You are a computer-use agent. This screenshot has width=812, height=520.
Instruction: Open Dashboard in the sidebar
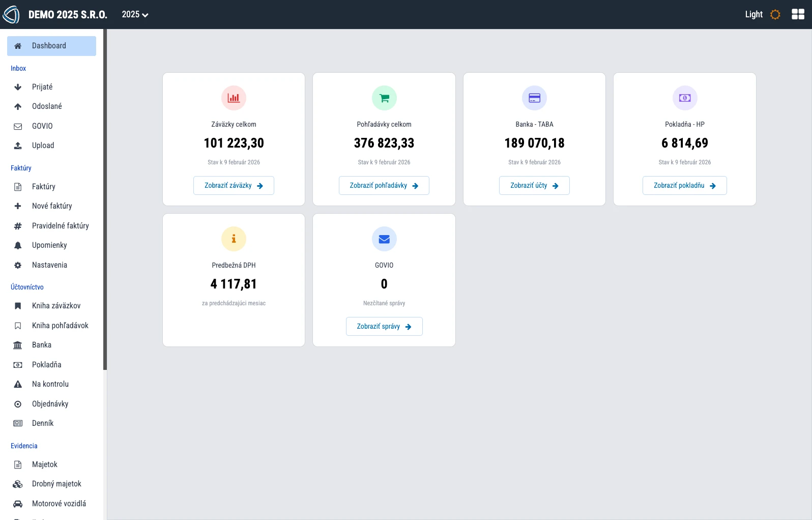coord(51,46)
